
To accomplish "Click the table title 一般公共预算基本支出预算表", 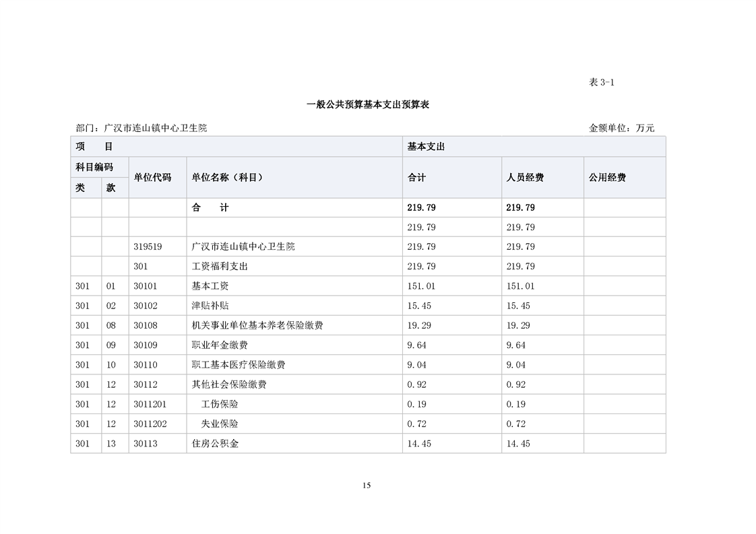I will tap(368, 104).
